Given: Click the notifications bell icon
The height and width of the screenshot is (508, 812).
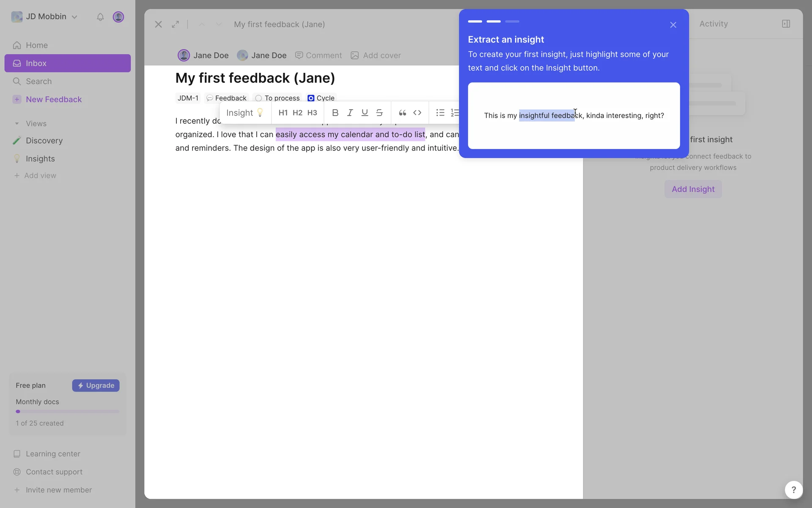Looking at the screenshot, I should [100, 17].
